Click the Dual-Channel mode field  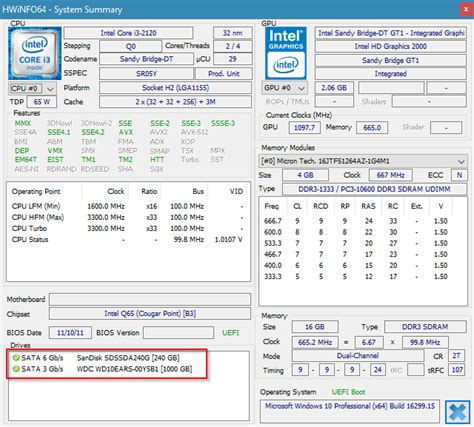point(358,356)
